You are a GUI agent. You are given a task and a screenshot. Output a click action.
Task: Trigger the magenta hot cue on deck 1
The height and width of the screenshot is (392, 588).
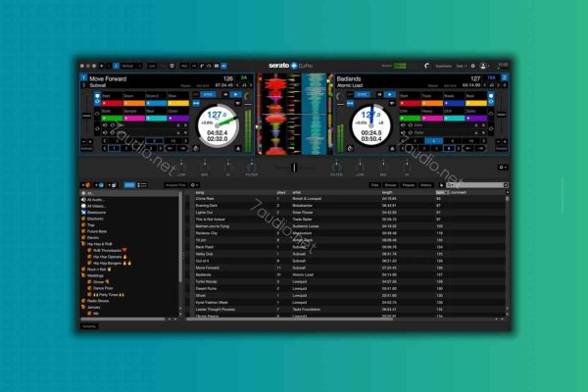[134, 119]
